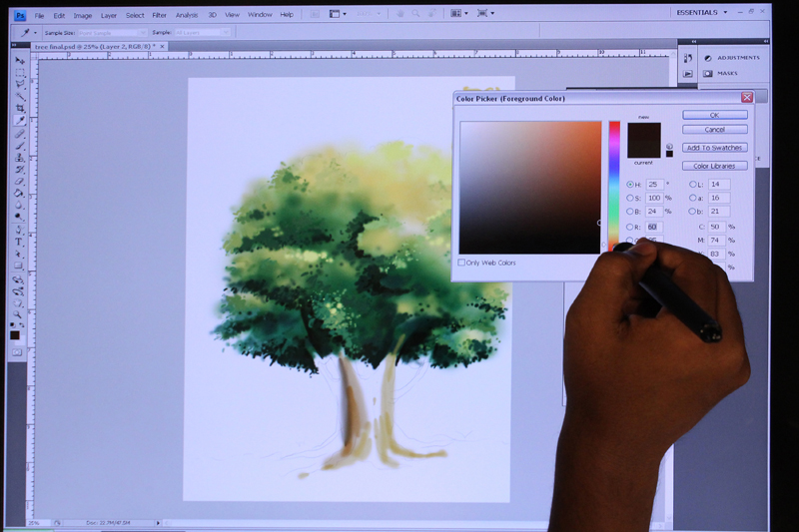Open the Filter menu
Viewport: 799px width, 532px height.
160,15
